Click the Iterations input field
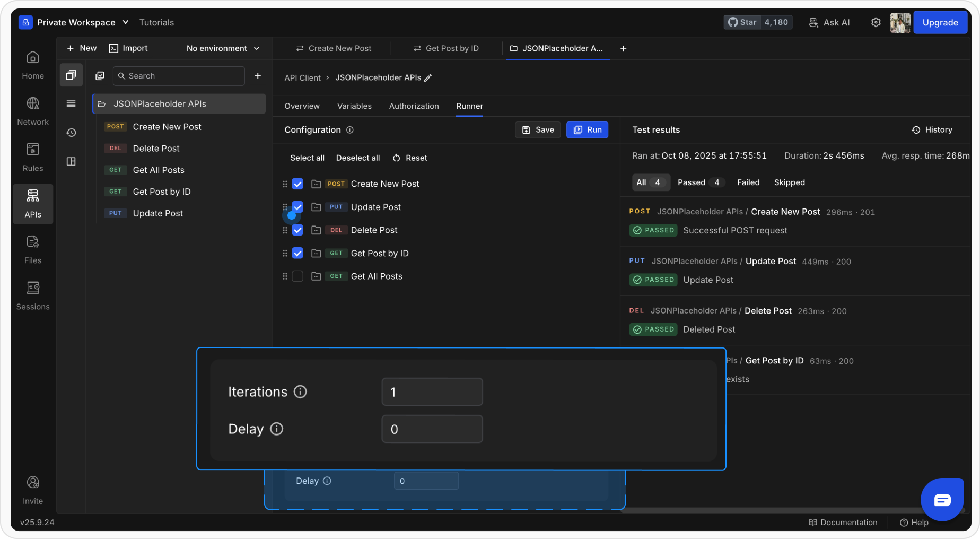 [x=432, y=392]
